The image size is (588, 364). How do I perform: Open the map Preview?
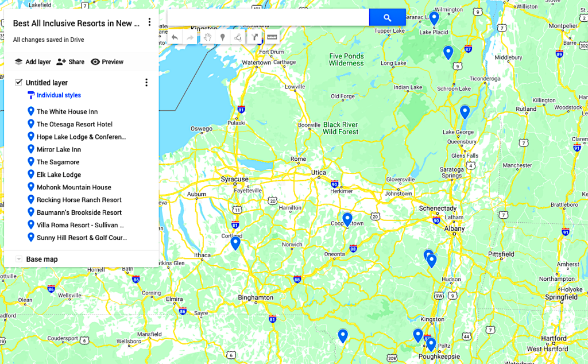click(107, 62)
